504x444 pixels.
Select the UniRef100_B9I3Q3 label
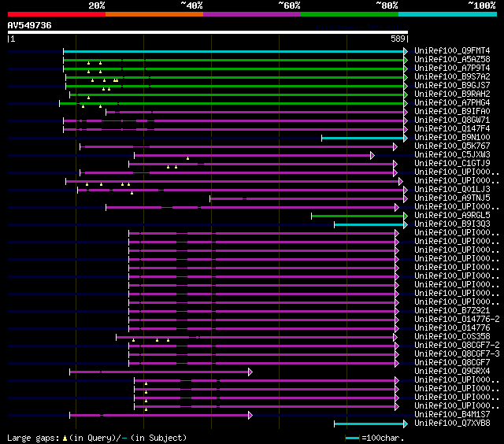pos(452,224)
